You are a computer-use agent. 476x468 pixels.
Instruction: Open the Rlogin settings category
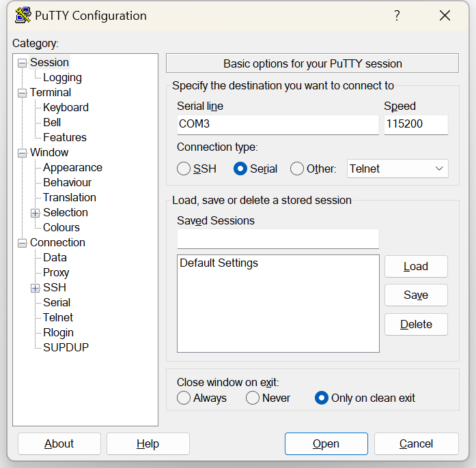pos(58,333)
